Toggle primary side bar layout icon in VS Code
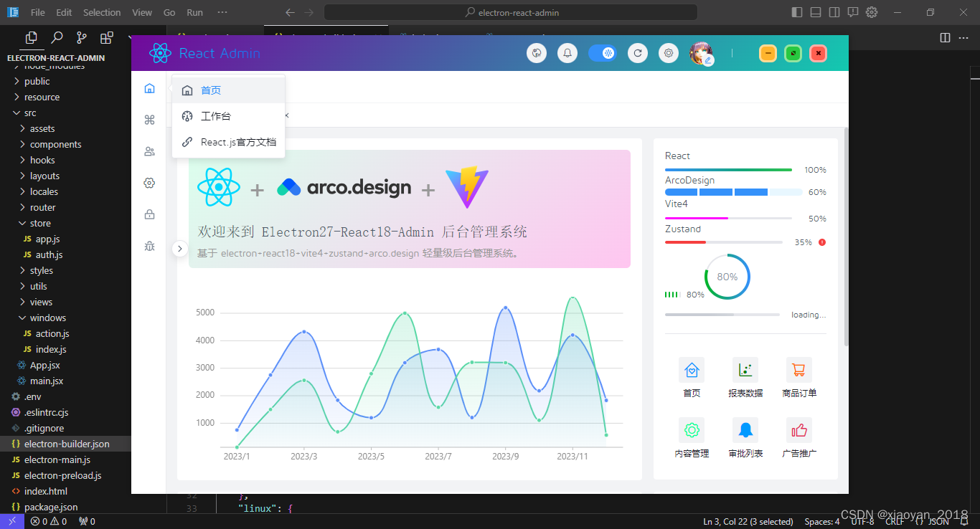 [x=797, y=12]
